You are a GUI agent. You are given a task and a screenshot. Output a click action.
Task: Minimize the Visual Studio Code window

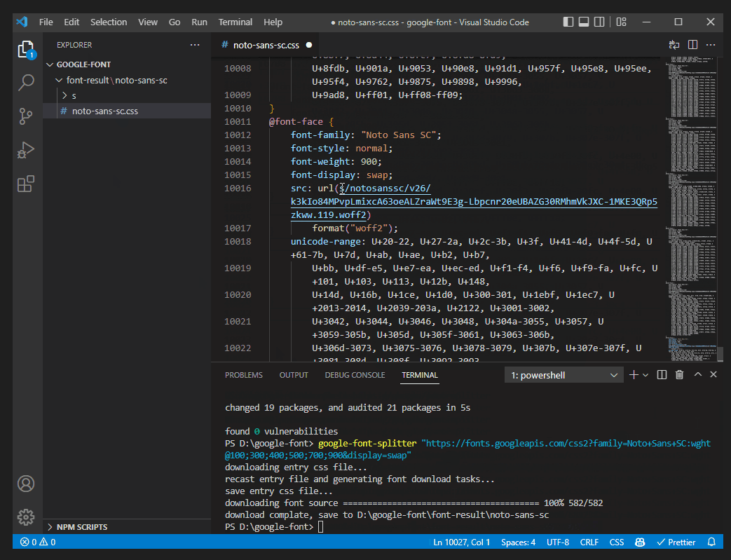(646, 22)
